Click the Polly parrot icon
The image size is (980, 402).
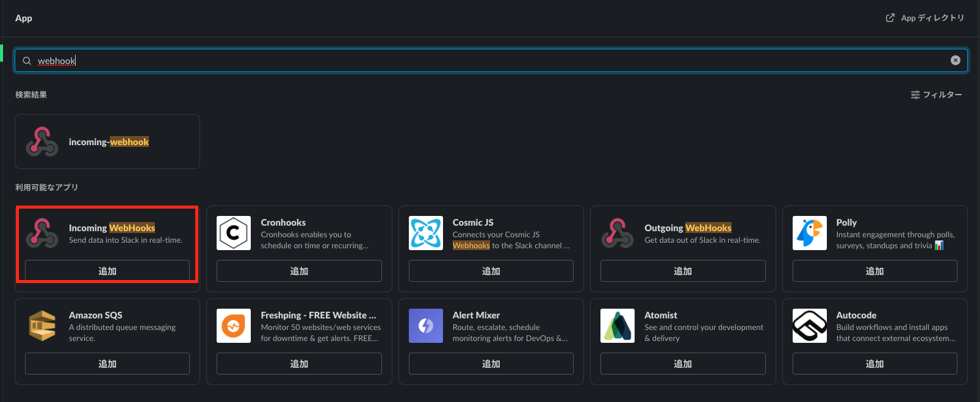pyautogui.click(x=810, y=233)
